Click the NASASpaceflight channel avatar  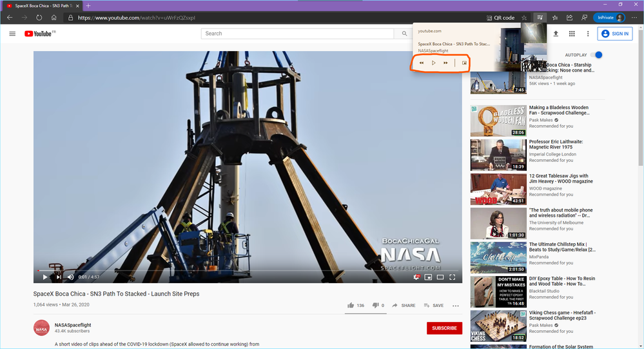tap(41, 328)
